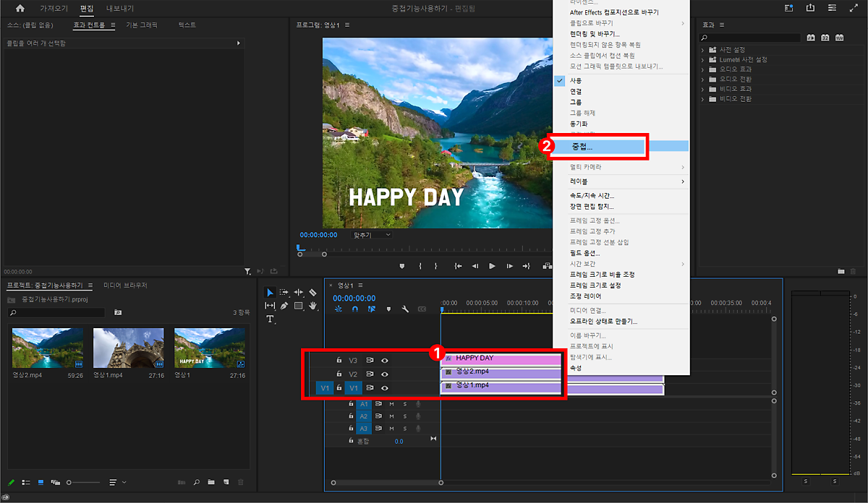Switch to the 내보내기 tab
Image resolution: width=868 pixels, height=503 pixels.
coord(119,9)
